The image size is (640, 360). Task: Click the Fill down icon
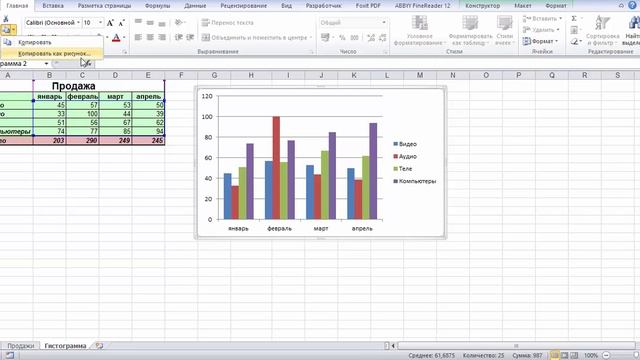[x=574, y=30]
